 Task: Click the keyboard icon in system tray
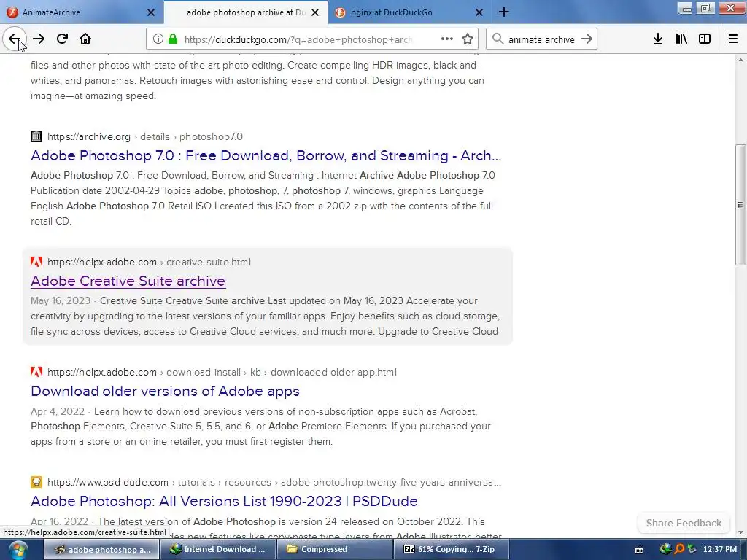pos(639,550)
